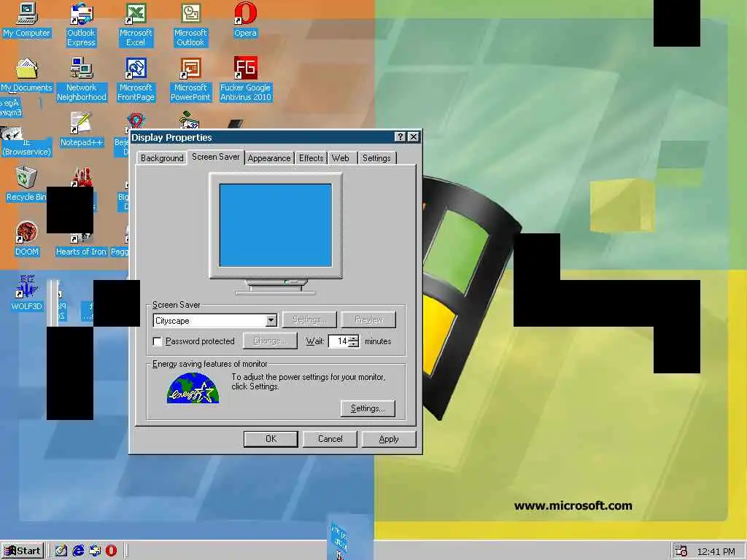Select the Opera desktop shortcut
Image resolution: width=747 pixels, height=560 pixels.
pos(245,20)
